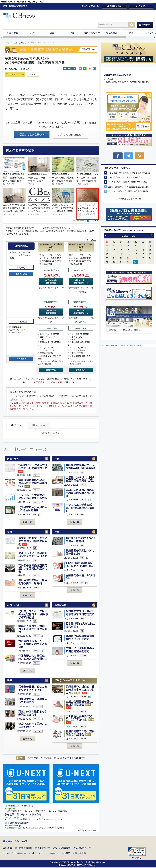The height and width of the screenshot is (868, 156).
Task: Open 薬事 in the navigation bar
Action: [52, 33]
